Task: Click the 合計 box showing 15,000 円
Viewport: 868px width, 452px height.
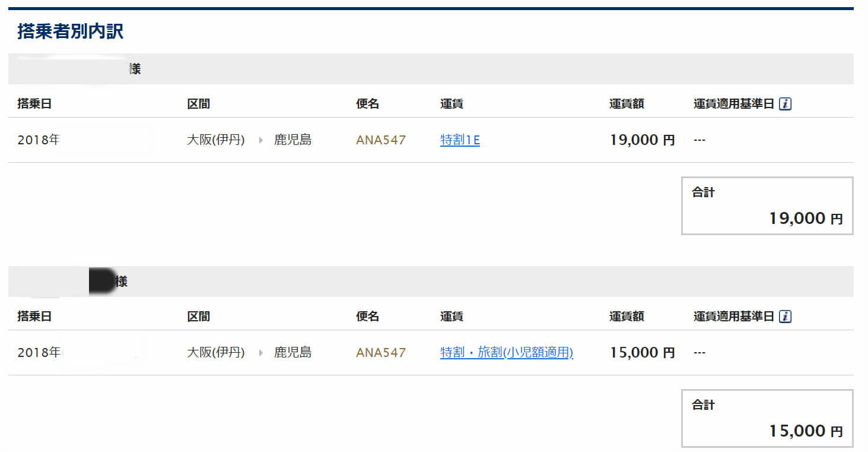Action: [x=767, y=419]
